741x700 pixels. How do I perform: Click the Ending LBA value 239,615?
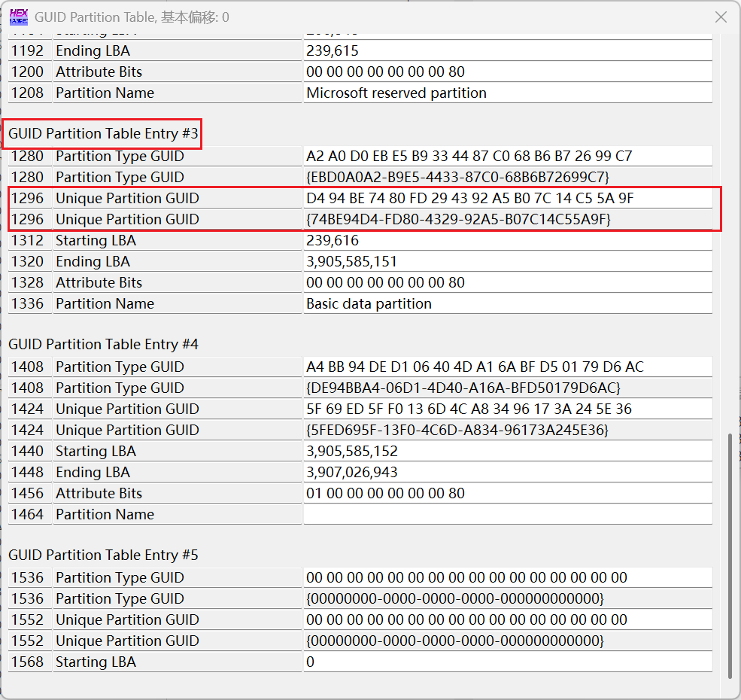click(x=333, y=50)
